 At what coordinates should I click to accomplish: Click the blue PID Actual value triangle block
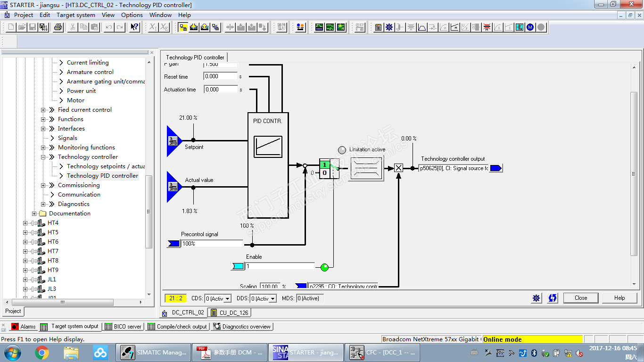(x=174, y=187)
